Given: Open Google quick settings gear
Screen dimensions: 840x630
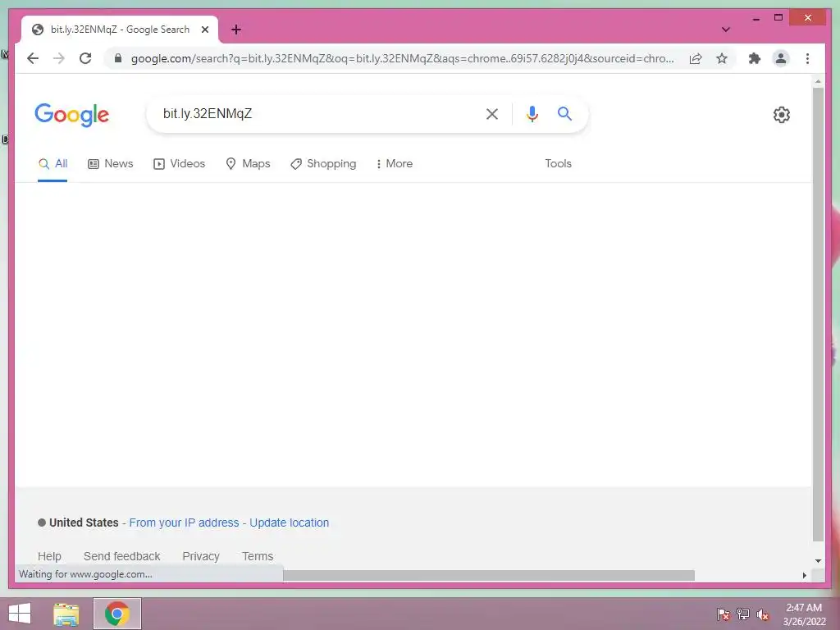Looking at the screenshot, I should point(781,115).
